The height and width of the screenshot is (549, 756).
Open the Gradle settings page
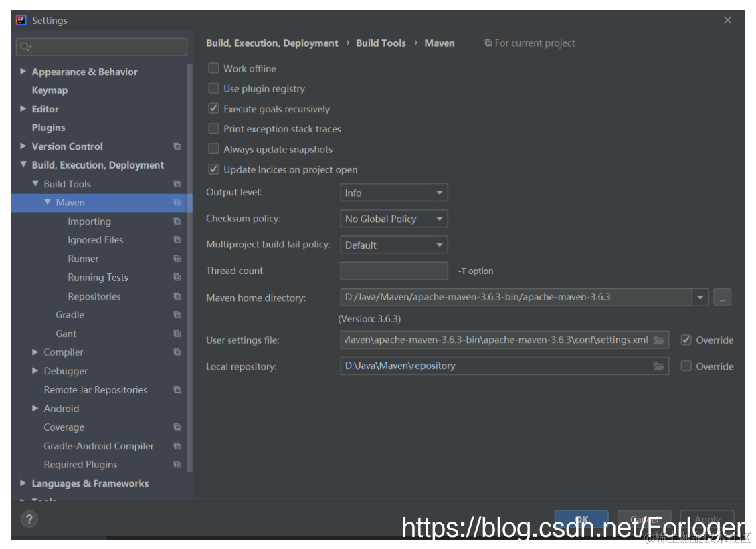click(70, 315)
